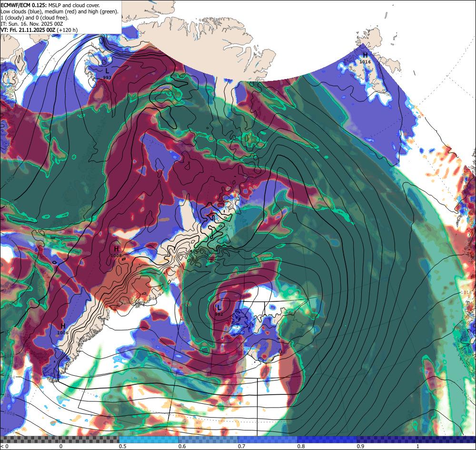Click the H 1008 high pressure marker
The image size is (476, 450).
[116, 252]
